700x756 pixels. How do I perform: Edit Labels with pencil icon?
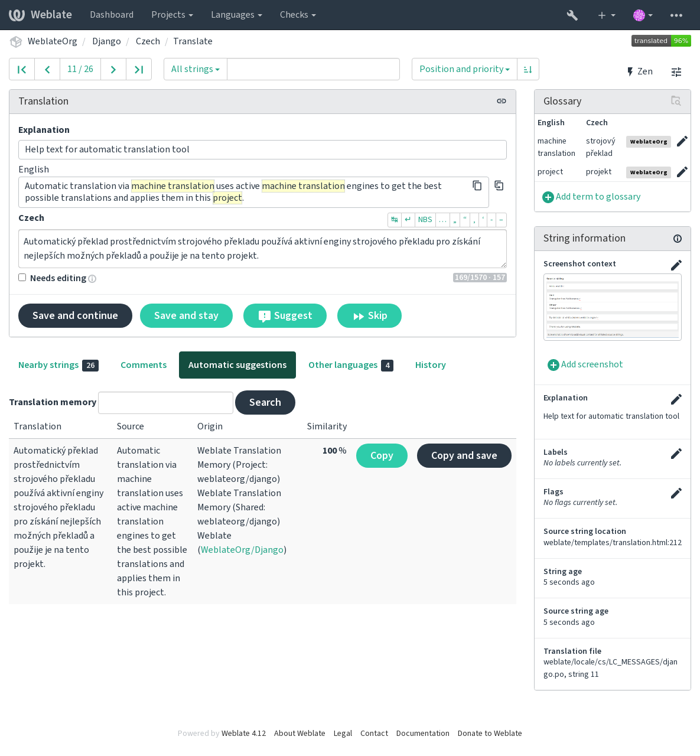pyautogui.click(x=676, y=454)
